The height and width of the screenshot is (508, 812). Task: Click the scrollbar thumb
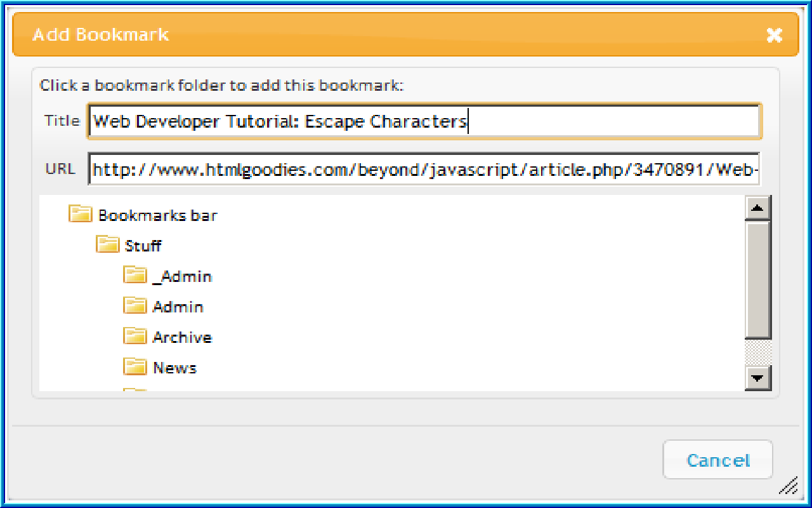pos(758,279)
